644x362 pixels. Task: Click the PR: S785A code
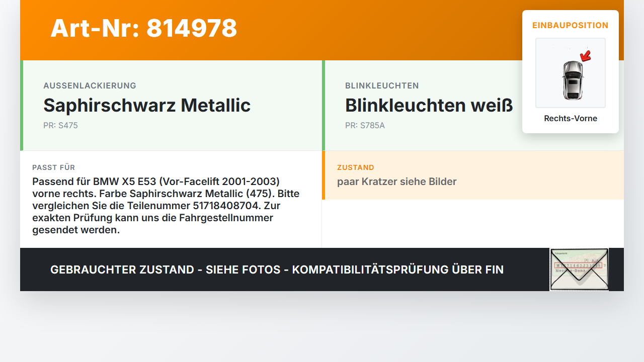click(x=365, y=126)
